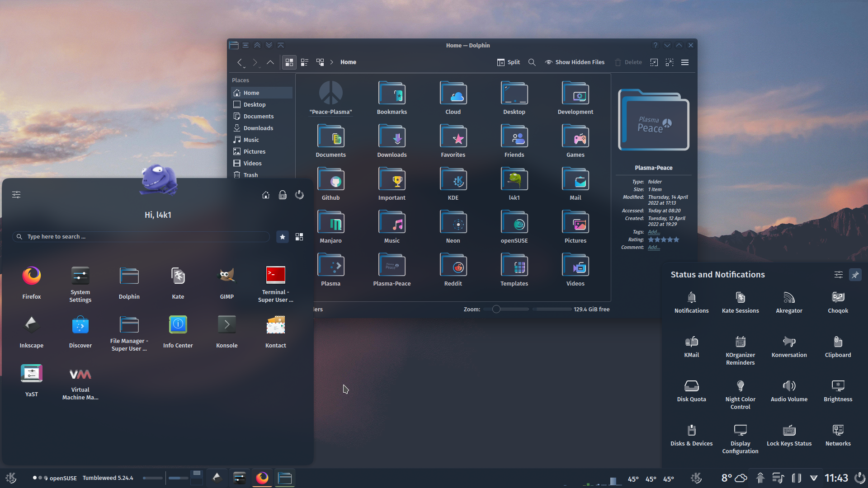
Task: Launch GIMP from the launcher grid
Action: click(227, 282)
